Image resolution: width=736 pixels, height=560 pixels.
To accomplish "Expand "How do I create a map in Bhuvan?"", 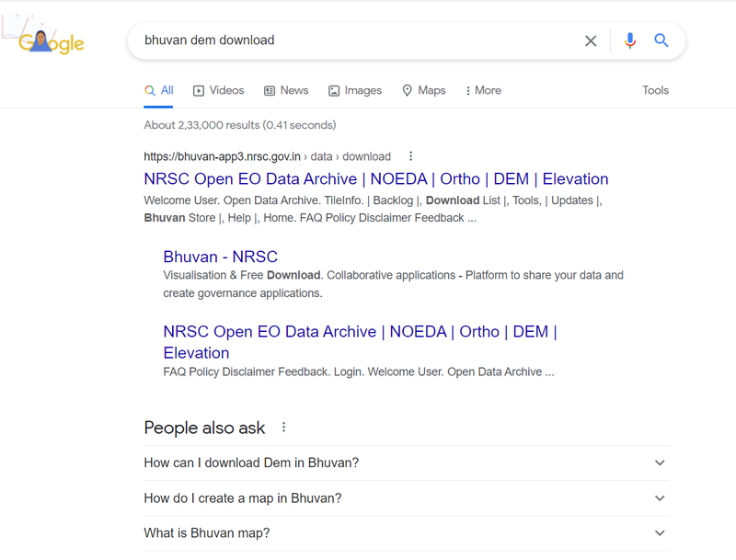I will click(407, 498).
